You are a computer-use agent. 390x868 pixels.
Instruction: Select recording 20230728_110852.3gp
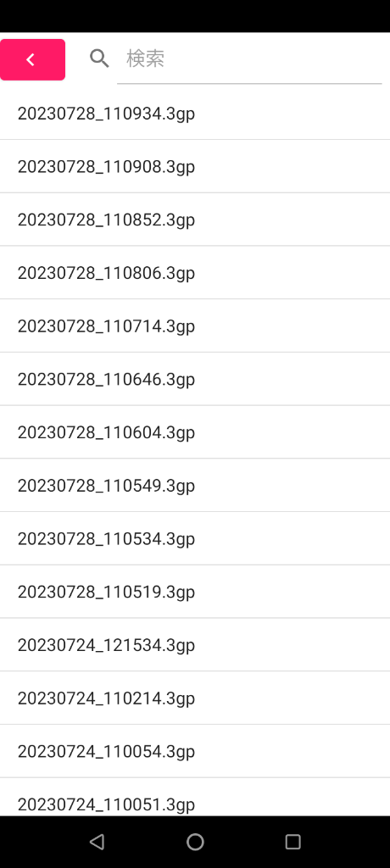(x=195, y=220)
